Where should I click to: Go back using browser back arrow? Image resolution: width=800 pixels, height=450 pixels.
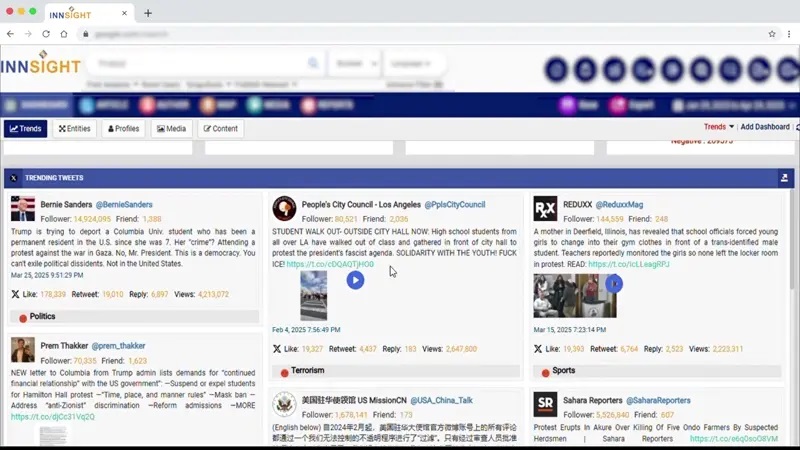coord(11,34)
